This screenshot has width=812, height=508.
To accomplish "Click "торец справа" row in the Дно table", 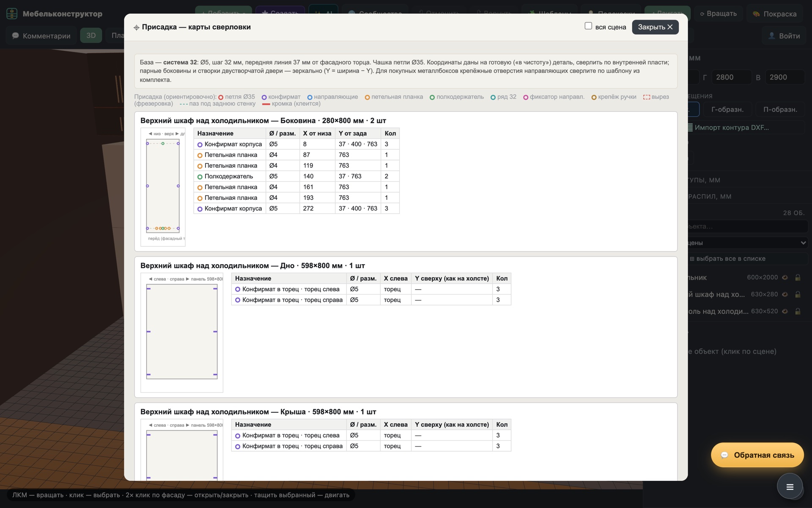I will 371,300.
